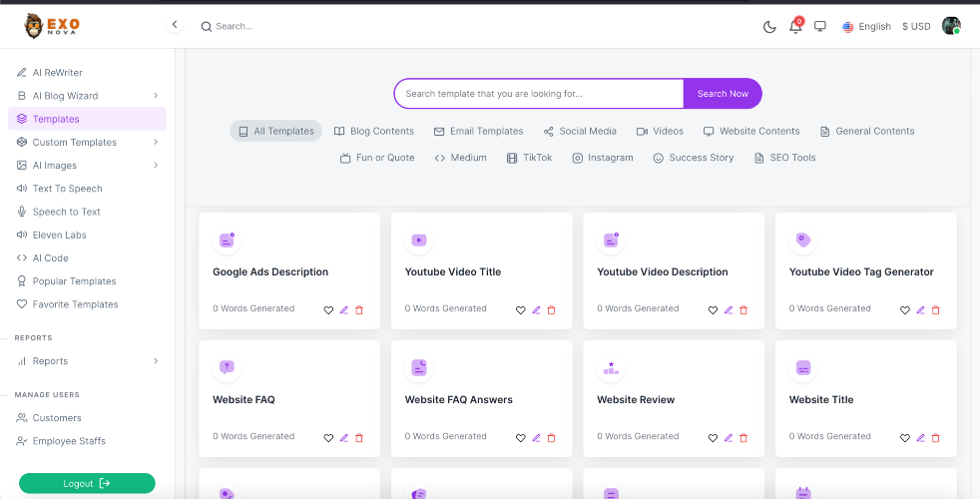Viewport: 980px width, 499px height.
Task: Show SEO Tools templates
Action: click(x=785, y=158)
